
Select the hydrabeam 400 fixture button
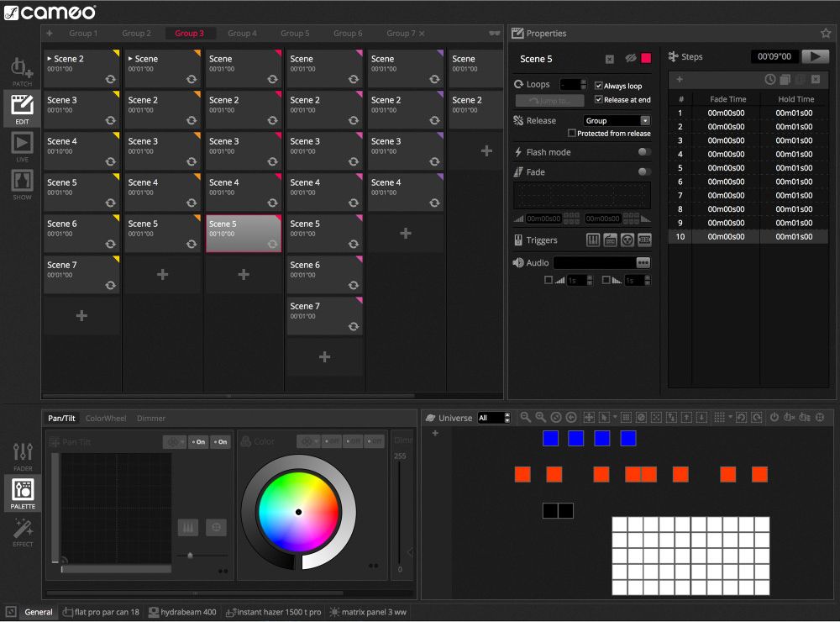[181, 612]
